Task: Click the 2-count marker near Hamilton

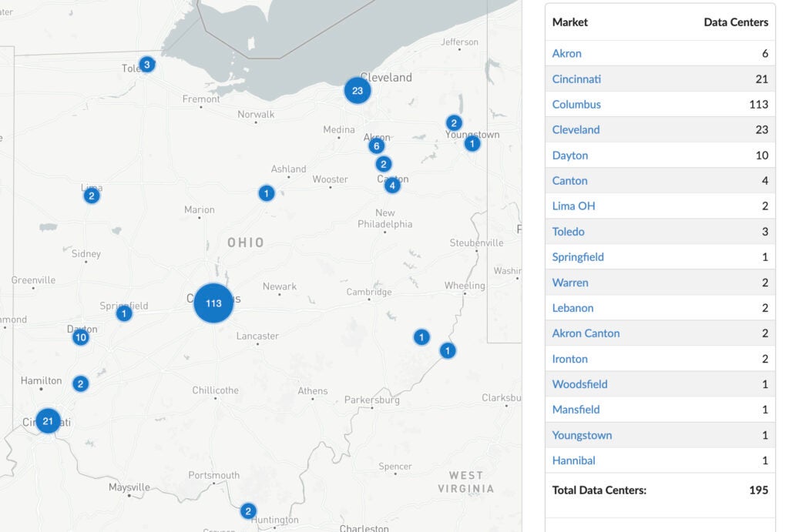Action: (79, 383)
